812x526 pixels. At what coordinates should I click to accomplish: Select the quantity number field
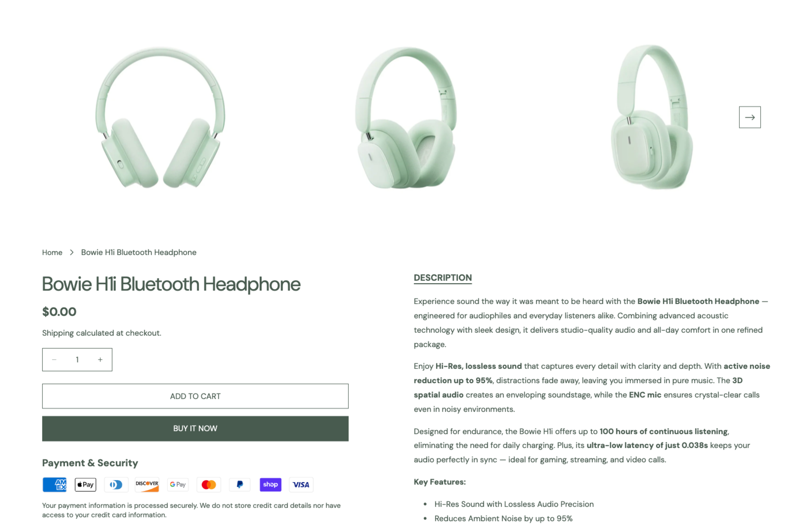click(77, 359)
